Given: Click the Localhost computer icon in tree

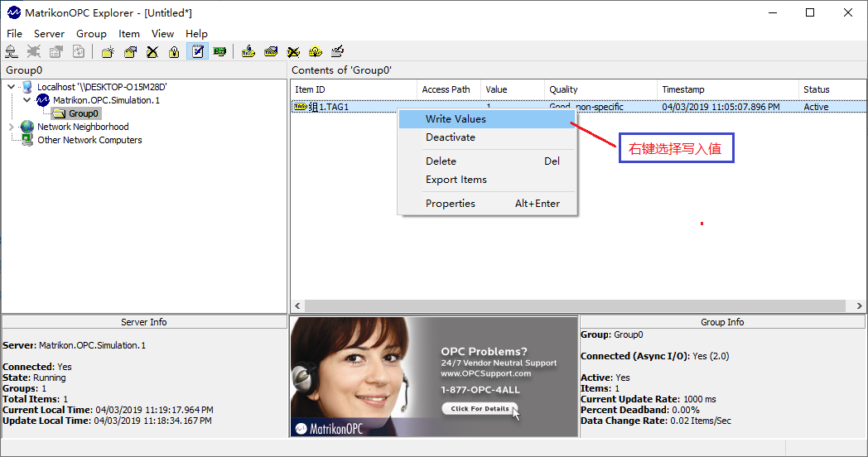Looking at the screenshot, I should click(x=27, y=87).
